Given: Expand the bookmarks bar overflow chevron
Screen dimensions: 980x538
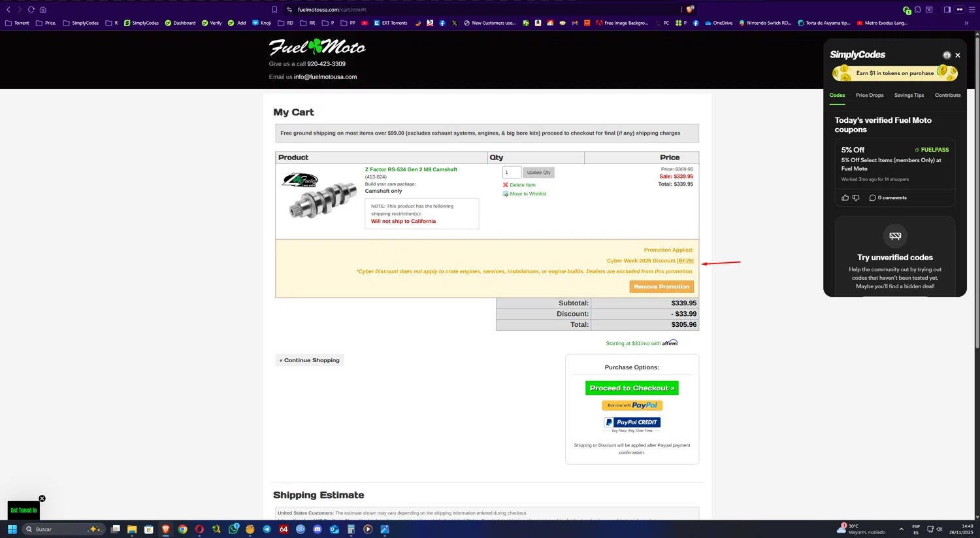Looking at the screenshot, I should pos(966,23).
